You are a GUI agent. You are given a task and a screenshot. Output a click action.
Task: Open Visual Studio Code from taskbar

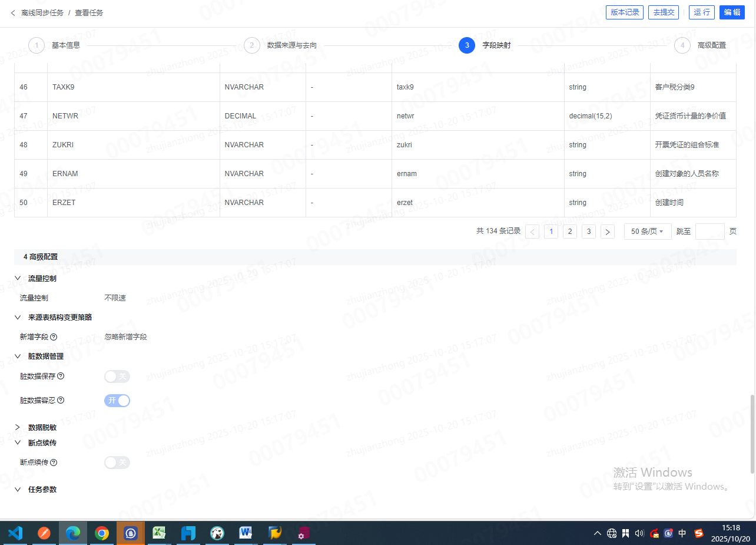pos(15,533)
